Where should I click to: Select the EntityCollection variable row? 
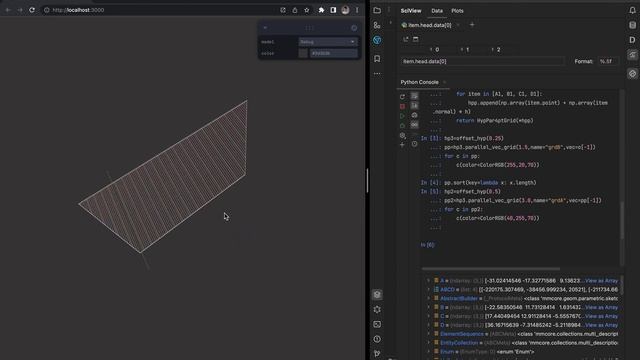pos(522,343)
